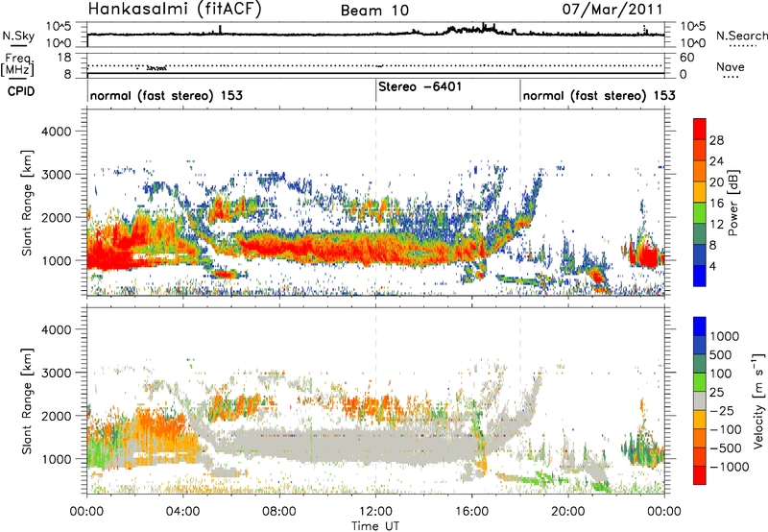The width and height of the screenshot is (768, 532).
Task: Select the "normal (fast stereo) 153" entry before Stereo
Action: pos(166,95)
